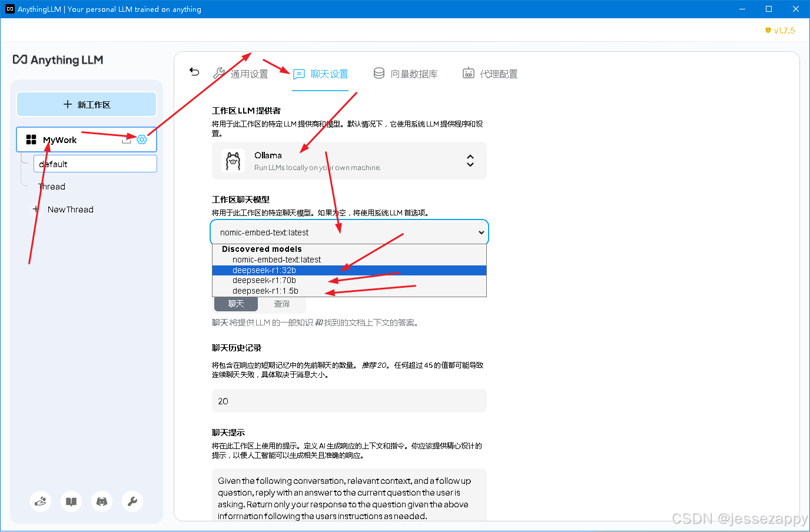
Task: Select 聊天 chat mode
Action: click(235, 304)
